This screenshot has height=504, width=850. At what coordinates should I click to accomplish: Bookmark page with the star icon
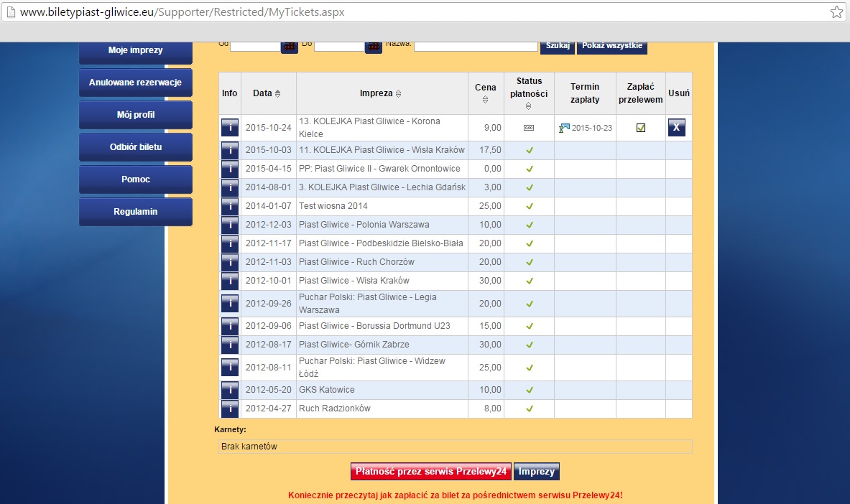coord(836,12)
